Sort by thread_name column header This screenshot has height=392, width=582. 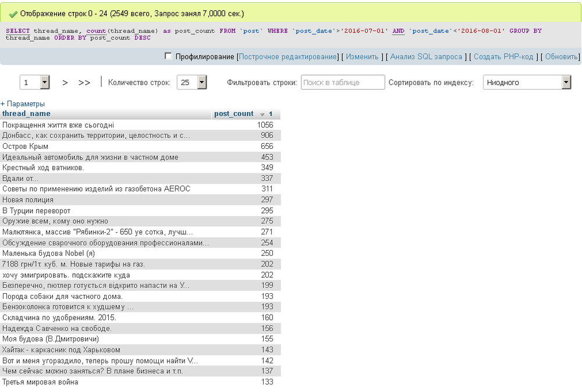tap(27, 113)
